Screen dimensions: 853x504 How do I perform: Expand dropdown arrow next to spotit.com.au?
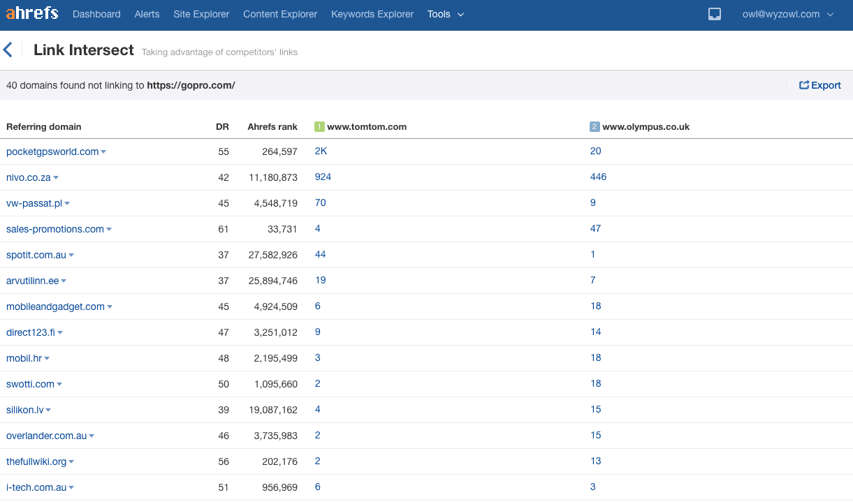click(71, 255)
